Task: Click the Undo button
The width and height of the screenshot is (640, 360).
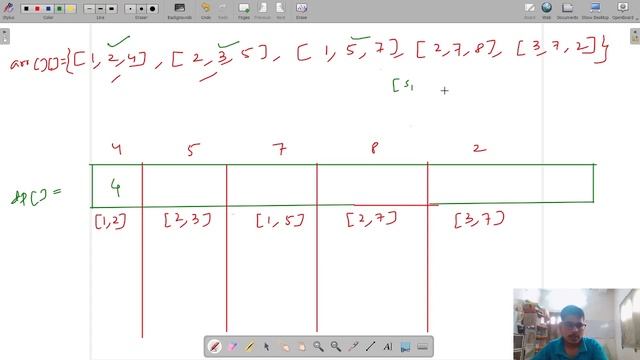Action: (206, 10)
